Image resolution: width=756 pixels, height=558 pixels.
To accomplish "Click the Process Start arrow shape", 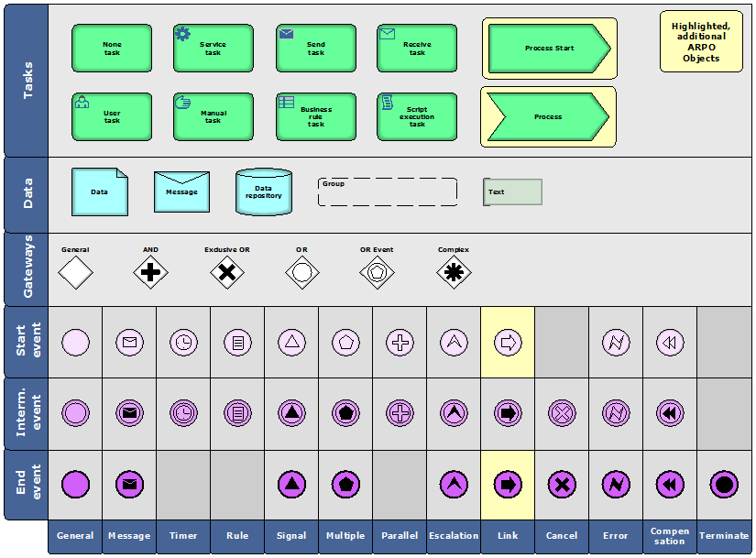I will pyautogui.click(x=549, y=49).
